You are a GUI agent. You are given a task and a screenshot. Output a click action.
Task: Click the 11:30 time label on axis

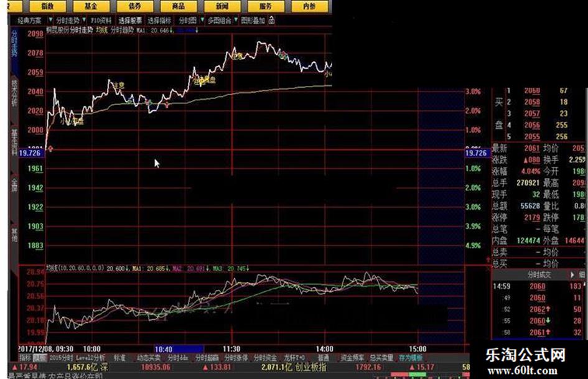pos(231,349)
